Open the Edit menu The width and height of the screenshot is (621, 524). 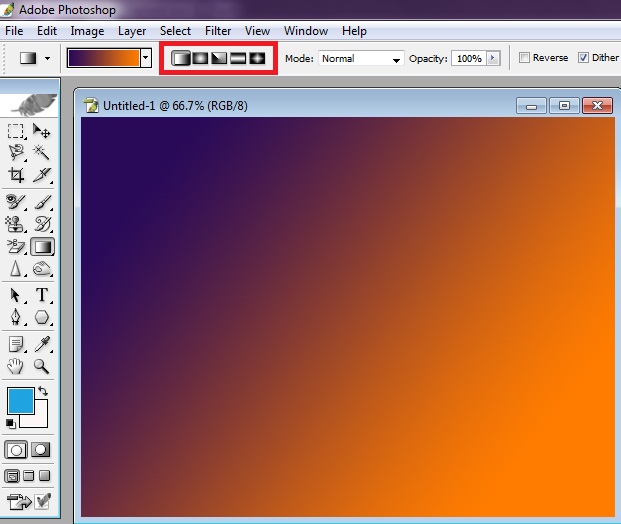tap(47, 31)
